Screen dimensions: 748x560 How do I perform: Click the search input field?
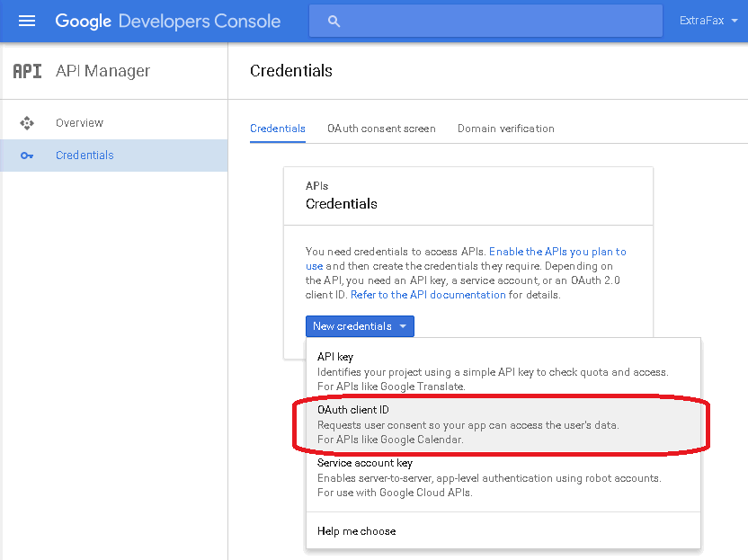pos(485,21)
